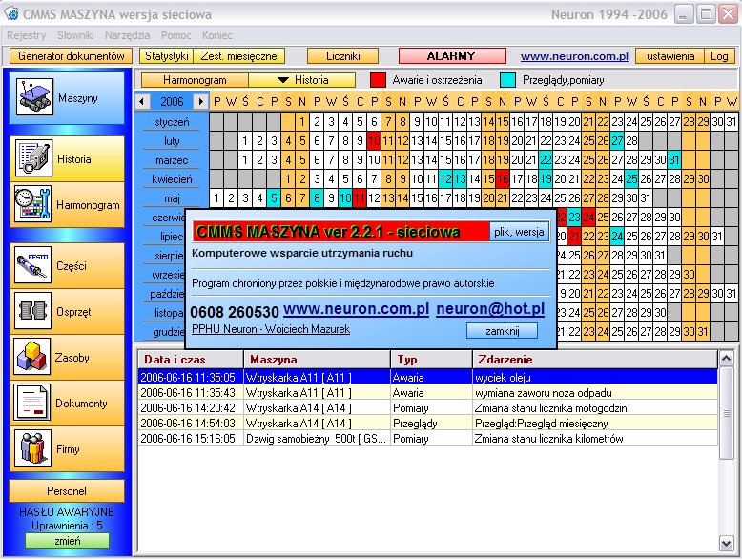Open the Historia dropdown in calendar header
The width and height of the screenshot is (742, 560).
[302, 80]
